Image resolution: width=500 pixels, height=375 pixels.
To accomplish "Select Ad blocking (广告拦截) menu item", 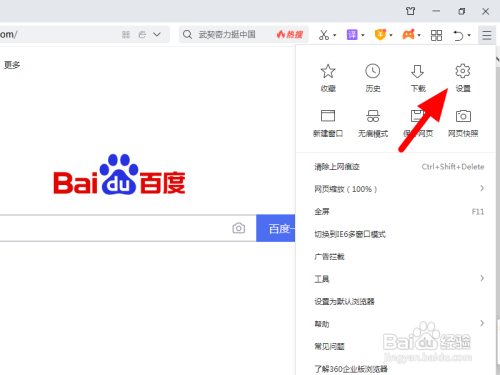I will [x=396, y=257].
